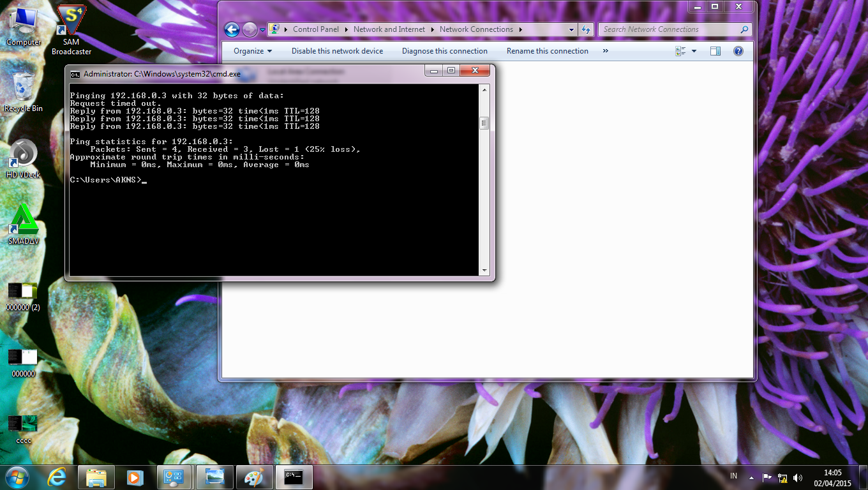Viewport: 868px width, 490px height.
Task: Toggle the preview pane
Action: pyautogui.click(x=715, y=51)
